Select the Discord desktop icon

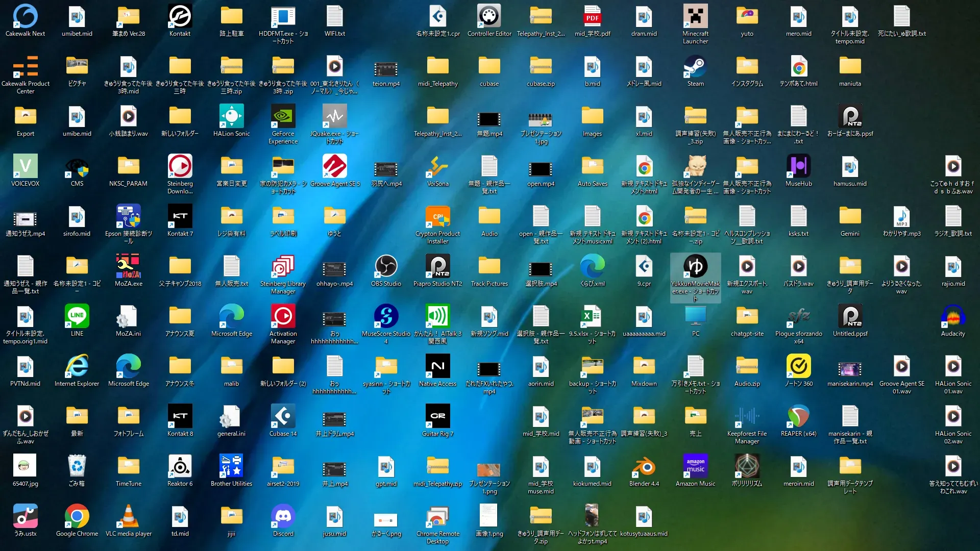[283, 517]
